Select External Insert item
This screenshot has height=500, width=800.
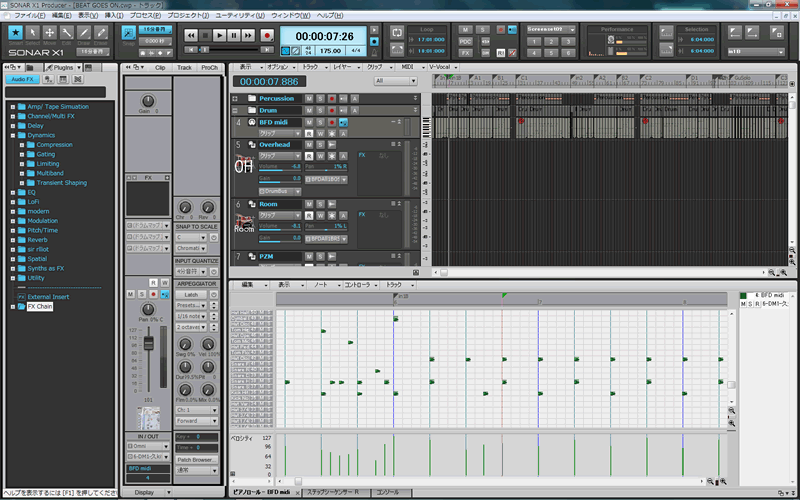point(48,297)
